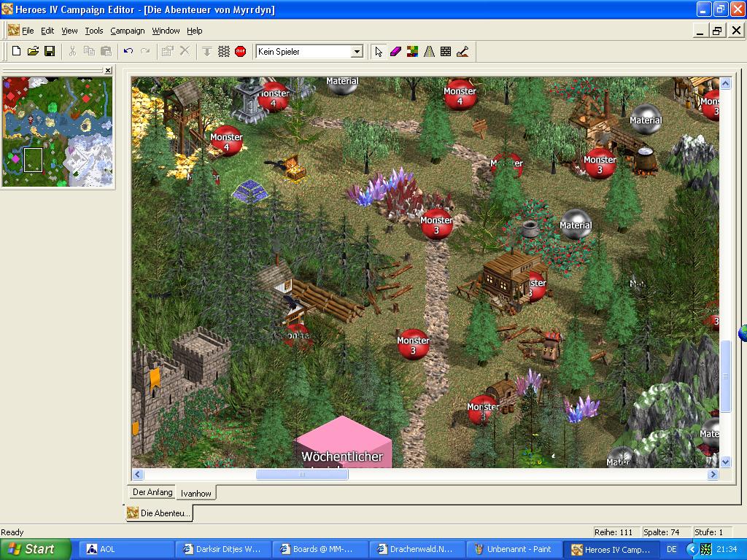
Task: Click the Copy toolbar icon
Action: (89, 51)
